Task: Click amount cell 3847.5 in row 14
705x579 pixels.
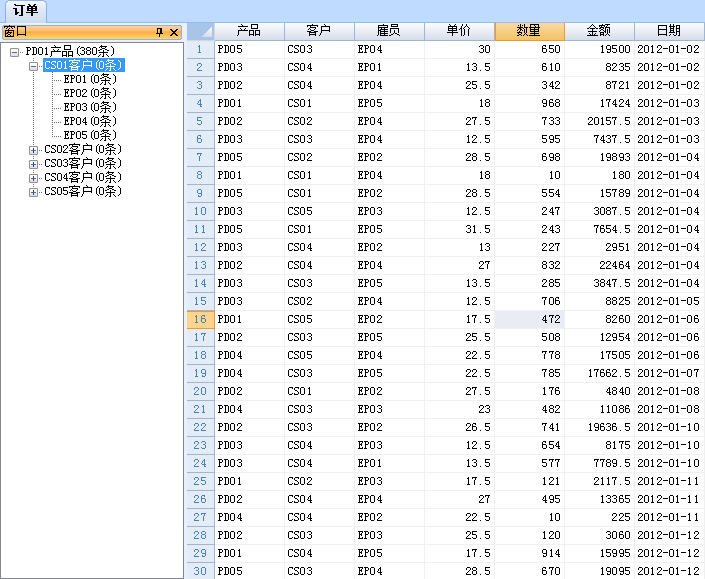Action: (599, 283)
